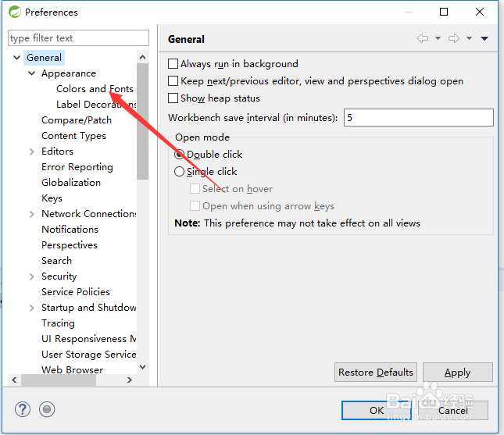Screen dimensions: 504x435
Task: Click the forward navigation arrow icon
Action: 454,38
